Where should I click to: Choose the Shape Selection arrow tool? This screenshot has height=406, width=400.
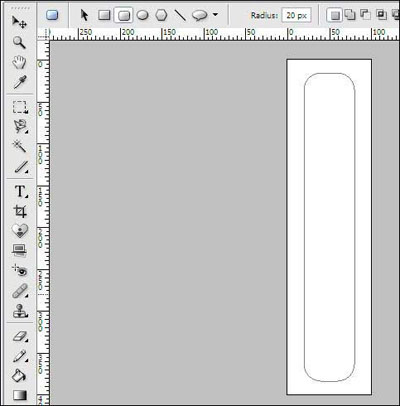[x=84, y=15]
